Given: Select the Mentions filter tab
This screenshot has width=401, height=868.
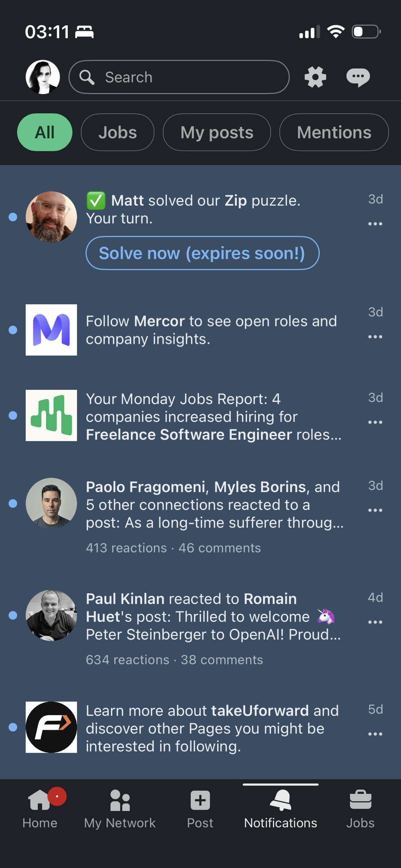Looking at the screenshot, I should click(334, 132).
